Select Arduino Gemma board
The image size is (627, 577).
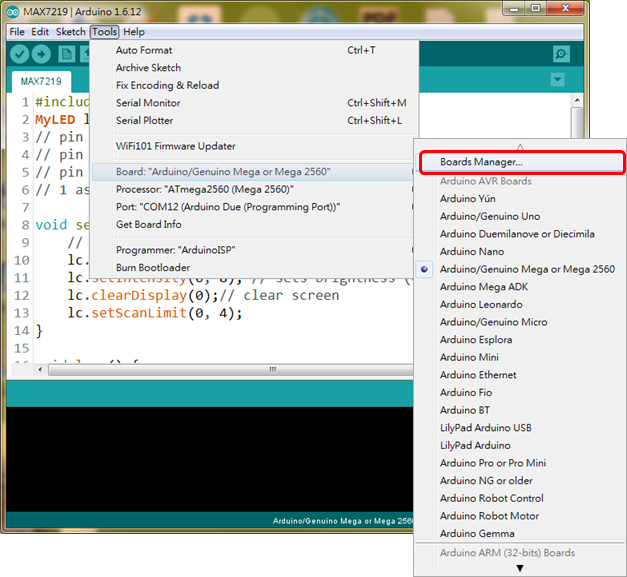coord(520,533)
